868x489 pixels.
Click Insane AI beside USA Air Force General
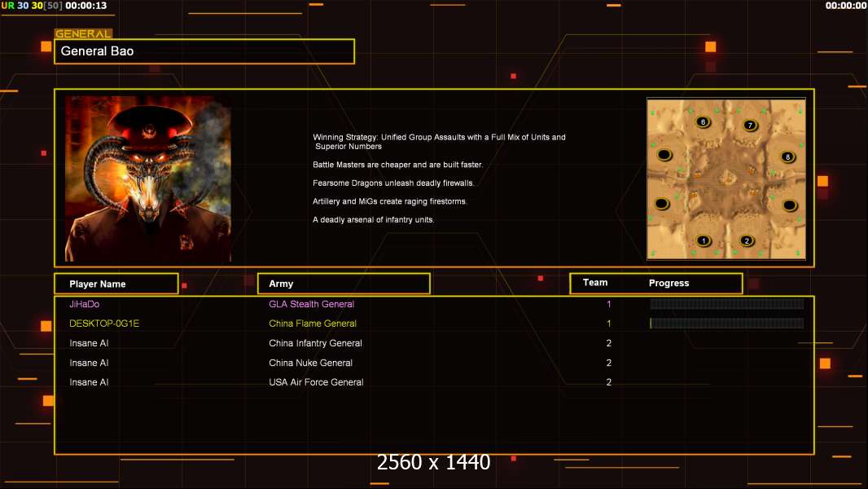tap(89, 382)
